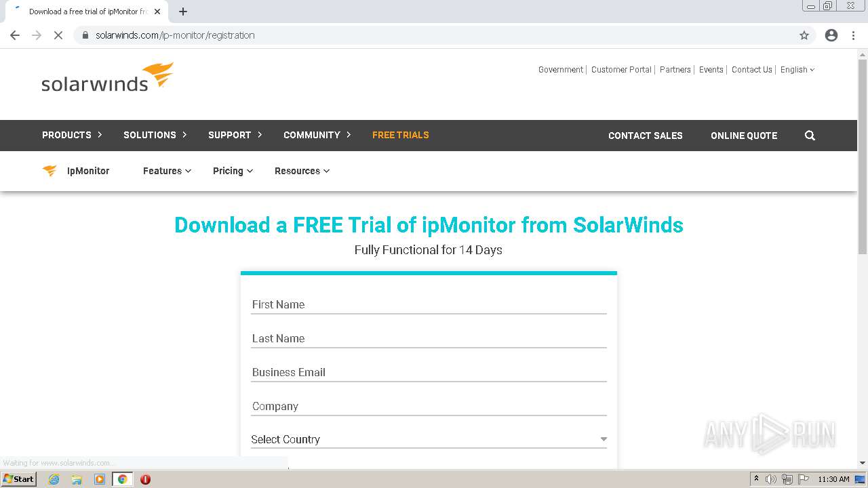868x488 pixels.
Task: Open the site search magnifier icon
Action: pos(810,136)
